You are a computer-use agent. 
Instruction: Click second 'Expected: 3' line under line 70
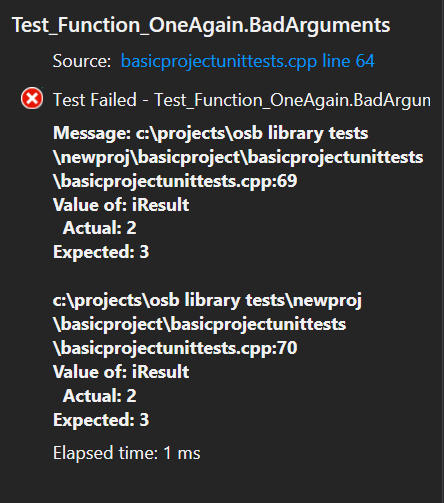(101, 420)
